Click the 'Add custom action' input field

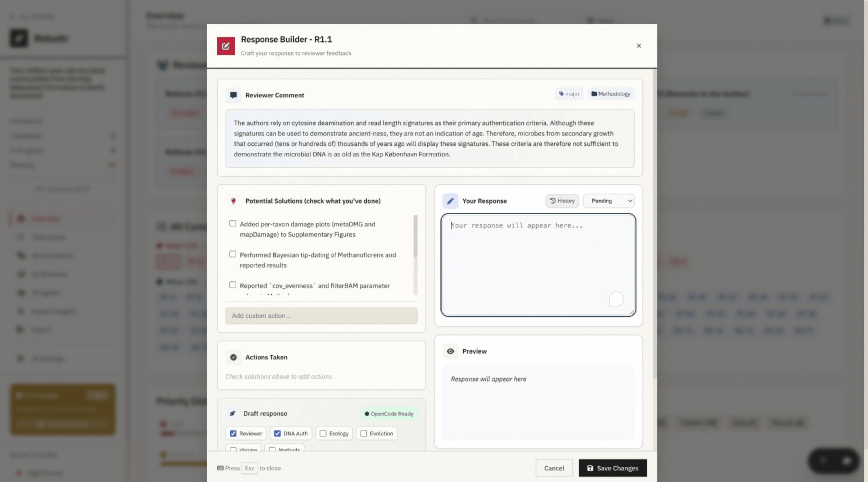click(321, 316)
